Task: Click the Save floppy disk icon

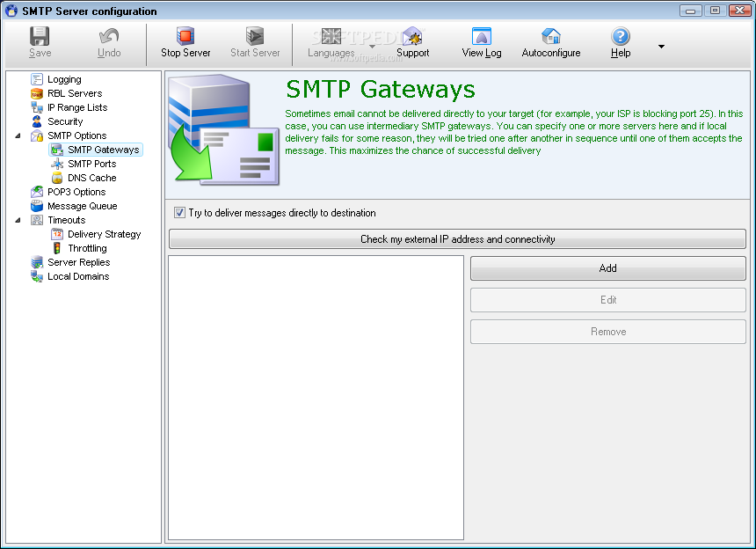Action: (40, 36)
